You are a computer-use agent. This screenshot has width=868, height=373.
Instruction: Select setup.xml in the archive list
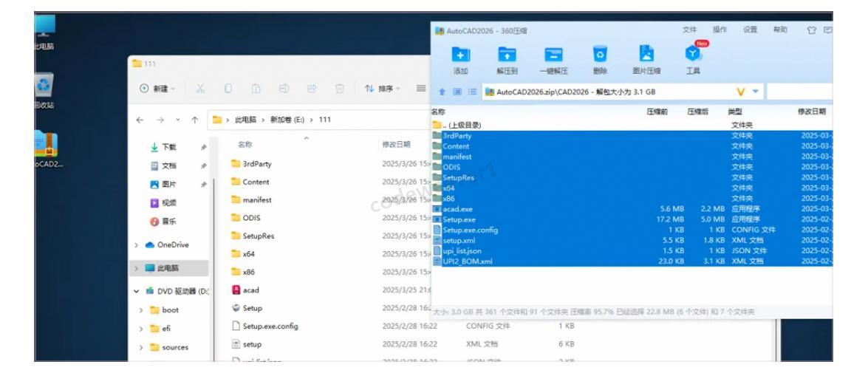point(632,241)
